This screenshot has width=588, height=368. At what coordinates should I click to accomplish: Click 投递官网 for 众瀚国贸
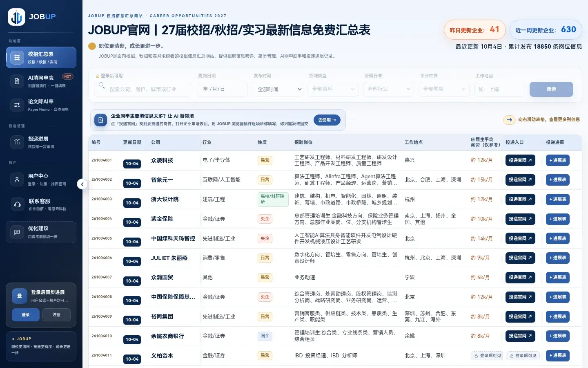pyautogui.click(x=520, y=277)
